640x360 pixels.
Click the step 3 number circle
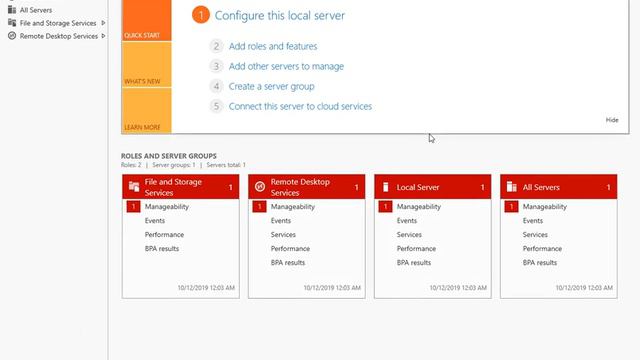[x=216, y=66]
